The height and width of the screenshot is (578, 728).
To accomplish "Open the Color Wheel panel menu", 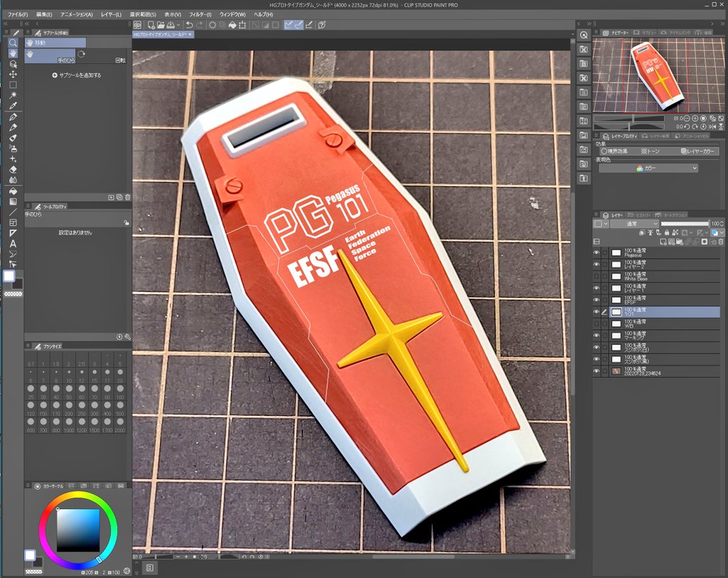I will 28,486.
